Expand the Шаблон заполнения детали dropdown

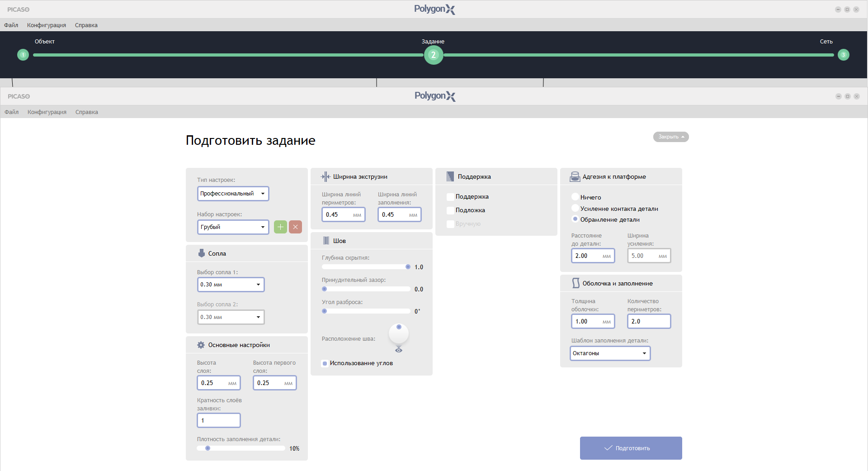pyautogui.click(x=610, y=353)
